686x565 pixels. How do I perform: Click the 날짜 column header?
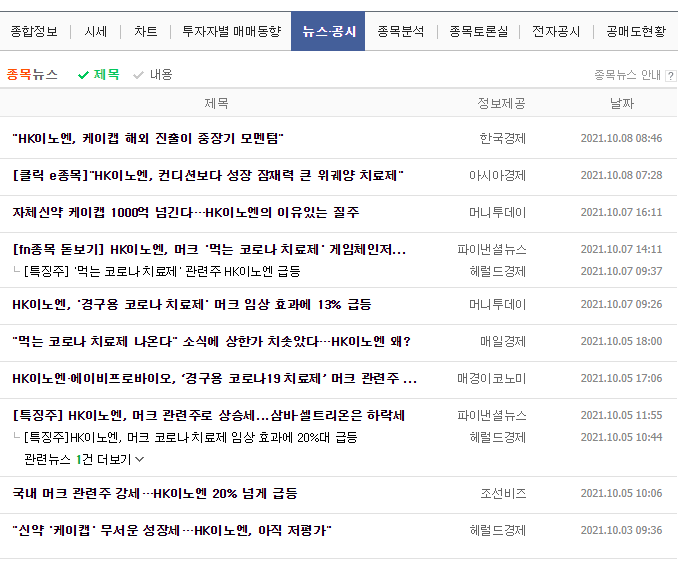pos(622,103)
